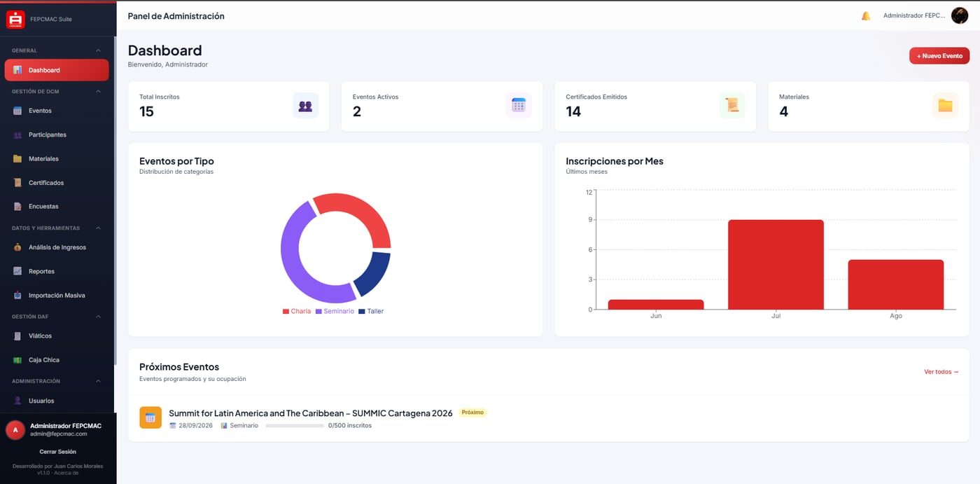Viewport: 980px width, 484px height.
Task: Open the notifications bell
Action: coord(866,16)
